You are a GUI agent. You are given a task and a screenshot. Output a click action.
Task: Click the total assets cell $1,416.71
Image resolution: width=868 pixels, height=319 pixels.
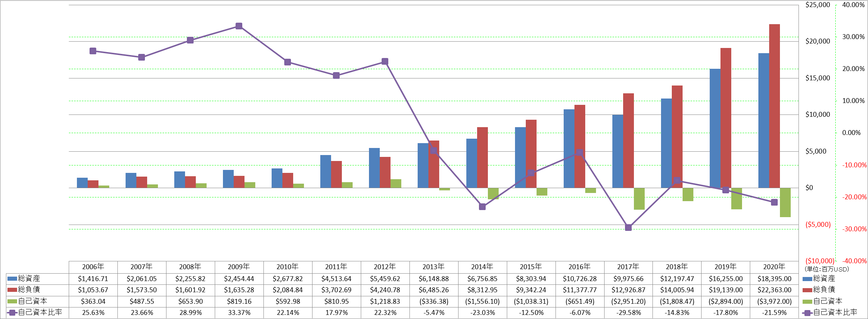[x=93, y=278]
